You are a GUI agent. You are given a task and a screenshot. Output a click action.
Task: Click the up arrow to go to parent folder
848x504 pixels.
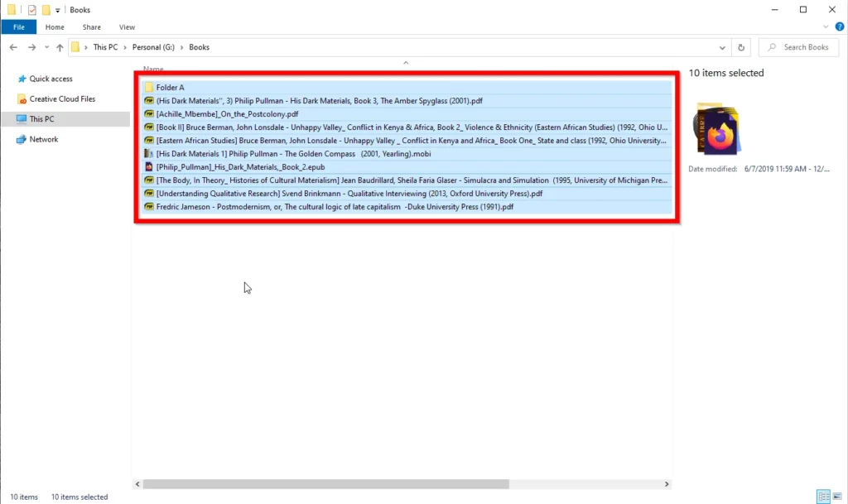[60, 47]
